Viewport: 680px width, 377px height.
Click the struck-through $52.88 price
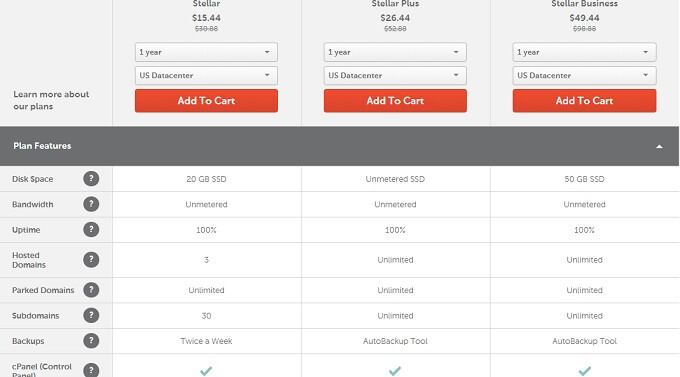[395, 29]
